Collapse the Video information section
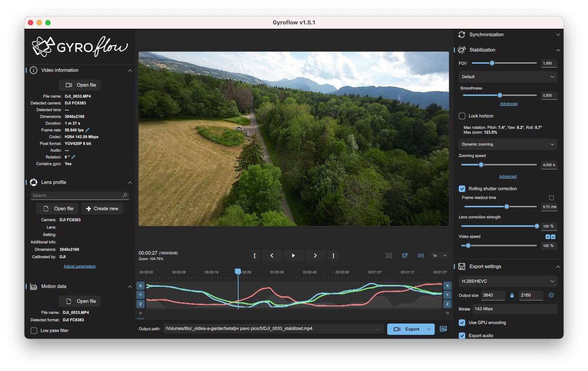This screenshot has width=588, height=371. click(130, 71)
